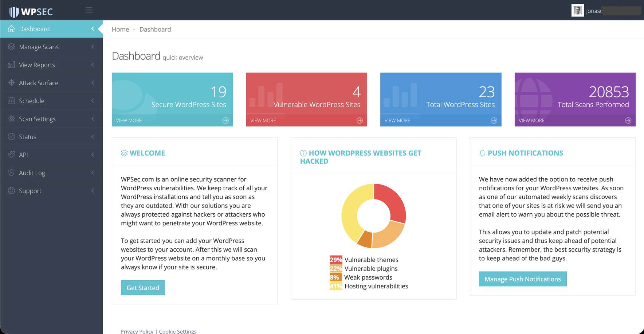Click the Get Started button

coord(143,288)
